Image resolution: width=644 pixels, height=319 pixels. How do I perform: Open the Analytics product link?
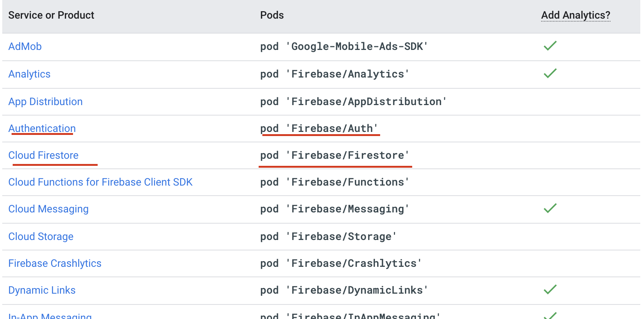pyautogui.click(x=29, y=74)
